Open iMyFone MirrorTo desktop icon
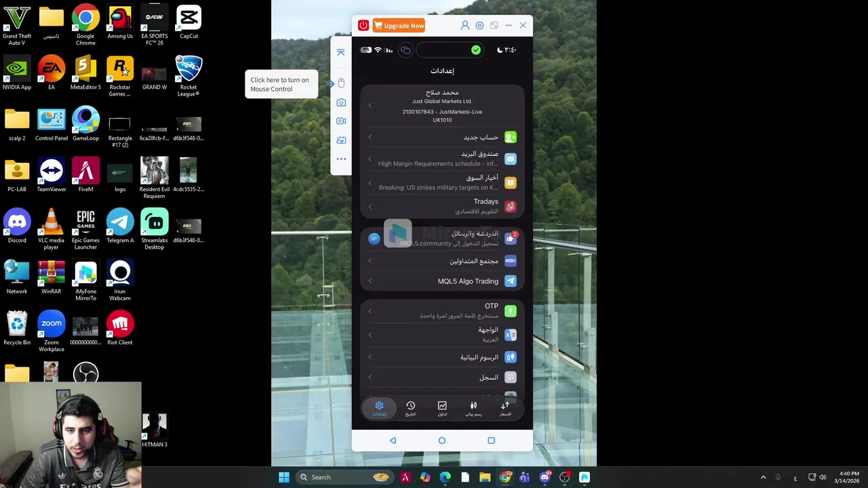The width and height of the screenshot is (868, 488). (85, 281)
